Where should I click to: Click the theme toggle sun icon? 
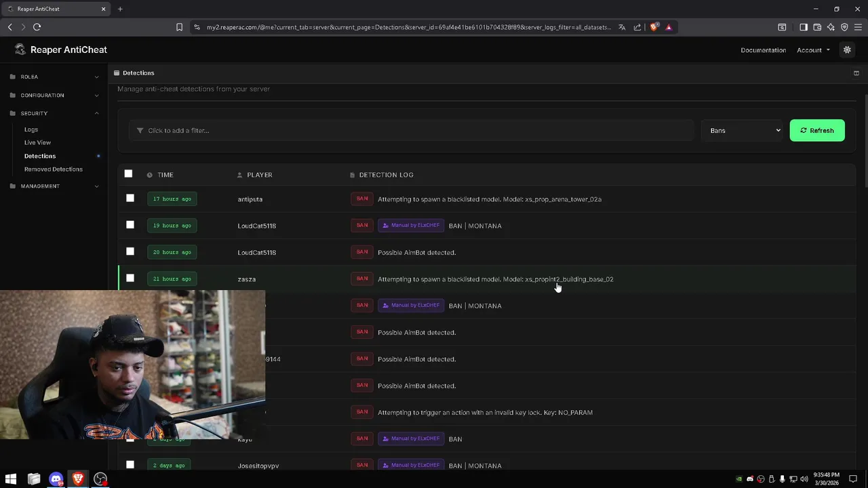click(847, 49)
